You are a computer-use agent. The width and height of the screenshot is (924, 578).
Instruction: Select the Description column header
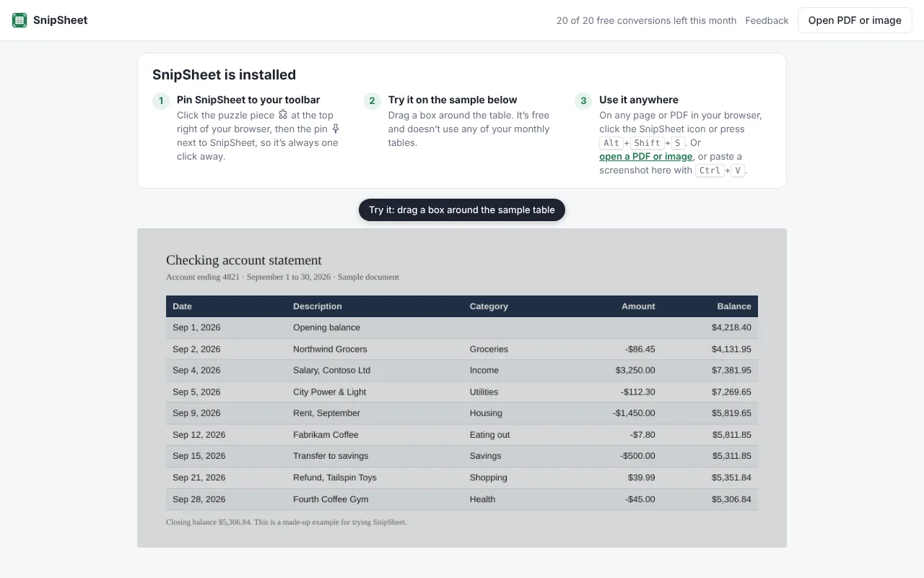(x=318, y=306)
